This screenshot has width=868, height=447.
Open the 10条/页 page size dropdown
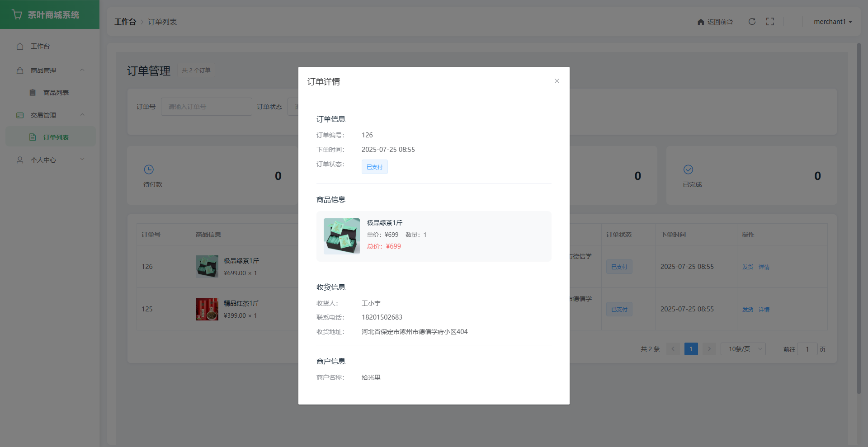coord(743,349)
